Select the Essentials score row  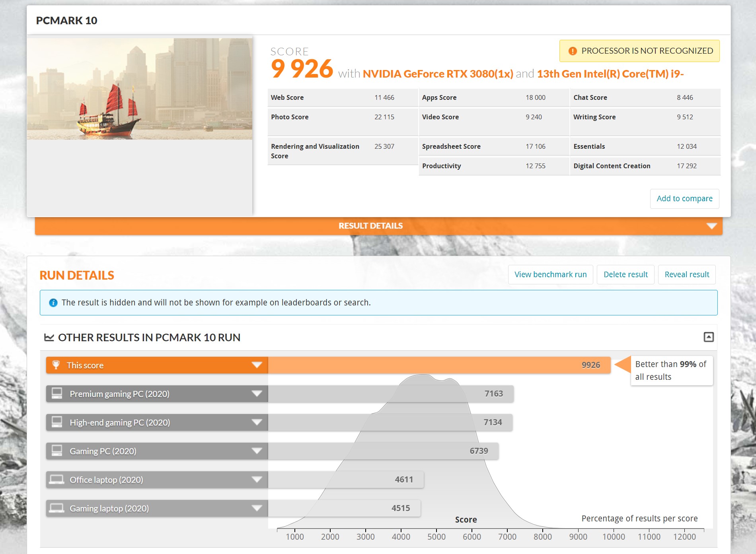pos(645,146)
